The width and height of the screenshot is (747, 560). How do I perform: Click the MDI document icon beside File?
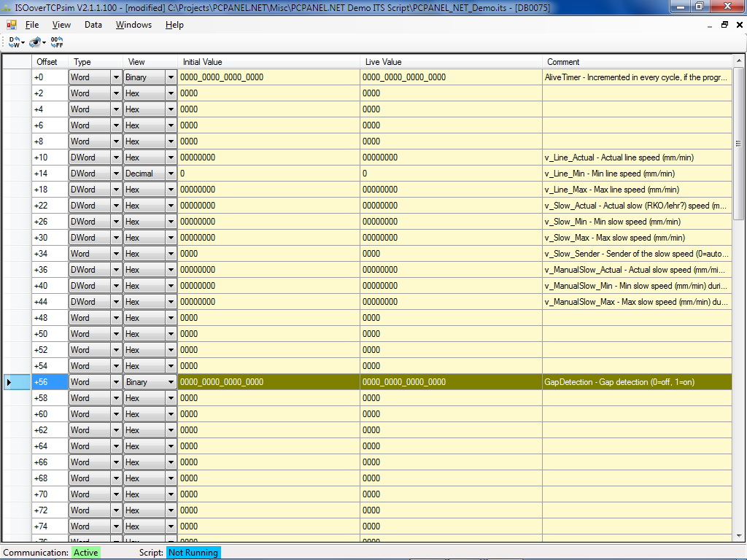click(x=12, y=25)
